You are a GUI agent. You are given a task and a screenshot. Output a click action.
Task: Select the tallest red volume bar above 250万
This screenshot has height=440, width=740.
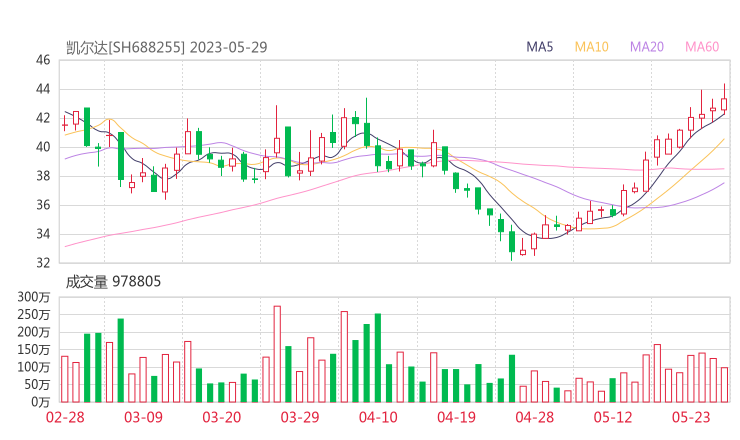click(x=277, y=354)
